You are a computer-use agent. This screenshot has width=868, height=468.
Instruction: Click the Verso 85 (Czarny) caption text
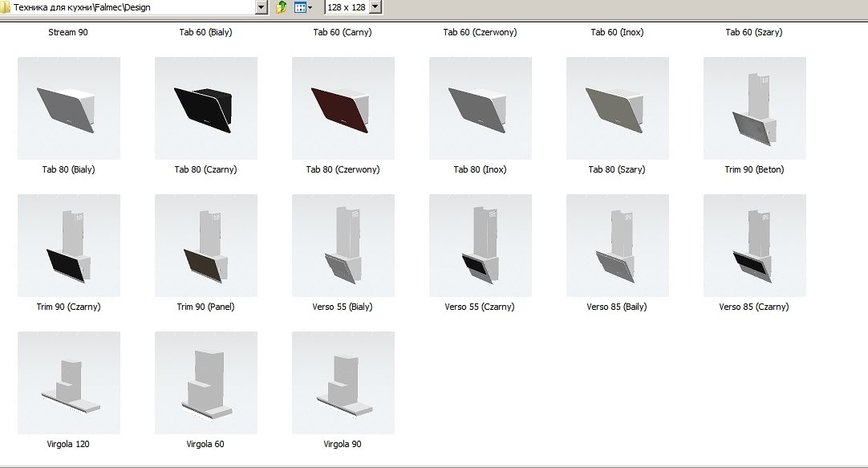tap(754, 307)
